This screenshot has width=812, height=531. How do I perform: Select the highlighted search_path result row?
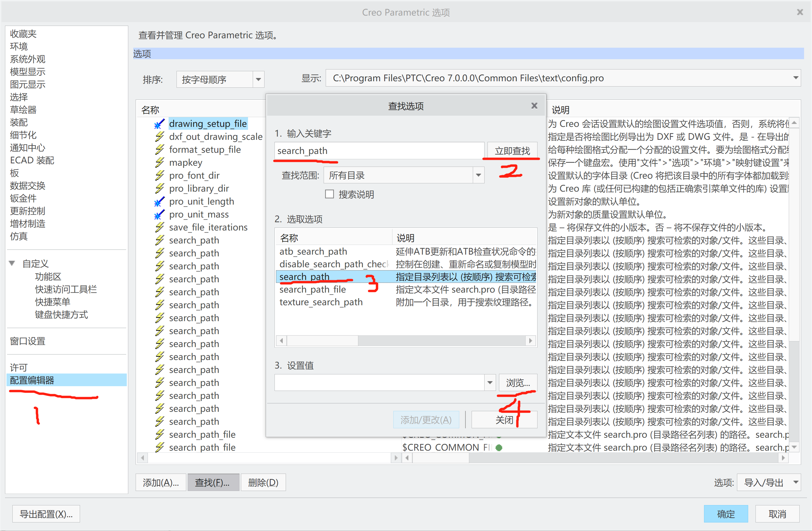406,277
